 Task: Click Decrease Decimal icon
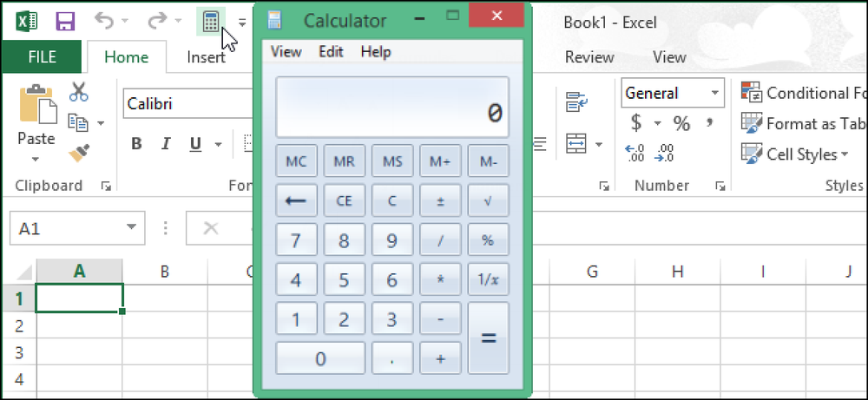click(x=662, y=153)
